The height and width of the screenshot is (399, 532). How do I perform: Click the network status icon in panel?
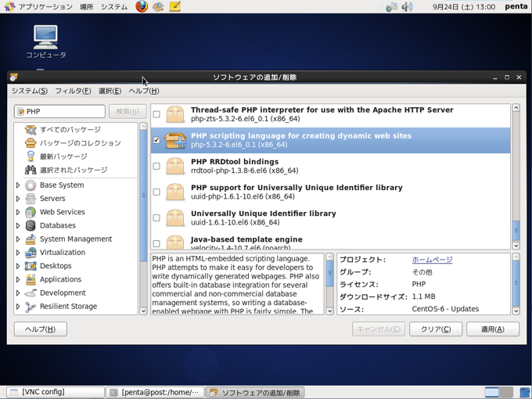point(391,6)
